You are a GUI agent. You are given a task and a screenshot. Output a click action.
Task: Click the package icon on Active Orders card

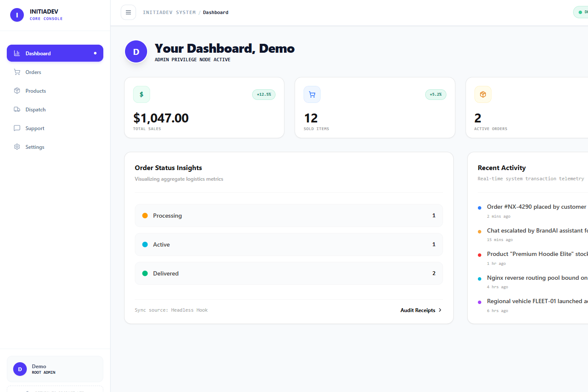pyautogui.click(x=483, y=94)
